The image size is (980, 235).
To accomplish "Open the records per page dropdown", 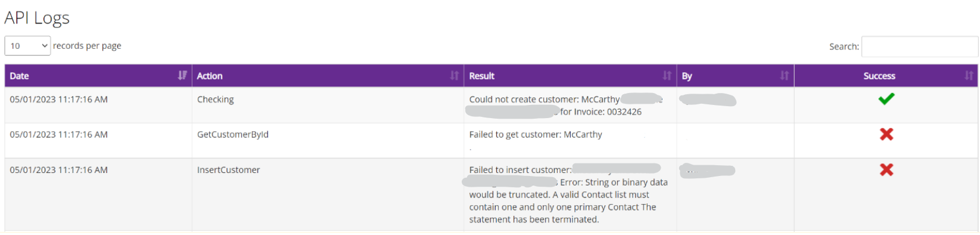I will pos(27,46).
